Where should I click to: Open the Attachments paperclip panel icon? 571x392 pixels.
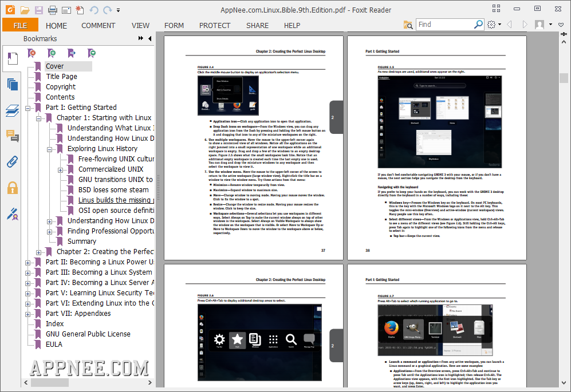(13, 161)
